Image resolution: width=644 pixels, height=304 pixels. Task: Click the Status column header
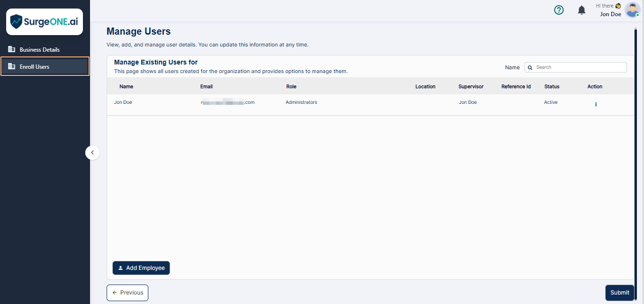(552, 86)
